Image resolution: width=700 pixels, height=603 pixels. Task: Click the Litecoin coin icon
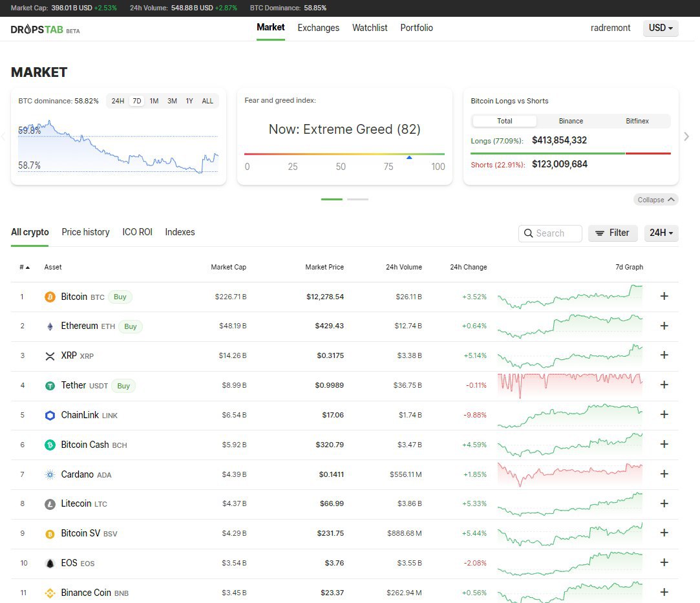(x=50, y=504)
